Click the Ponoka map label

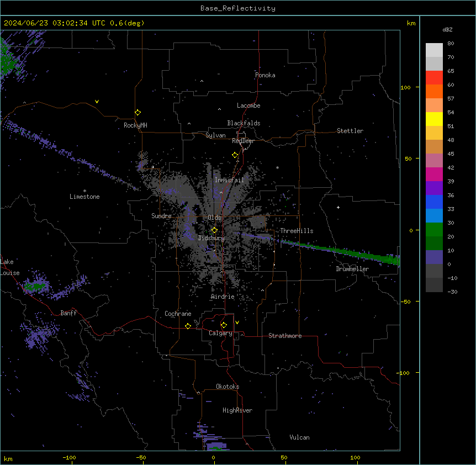265,75
